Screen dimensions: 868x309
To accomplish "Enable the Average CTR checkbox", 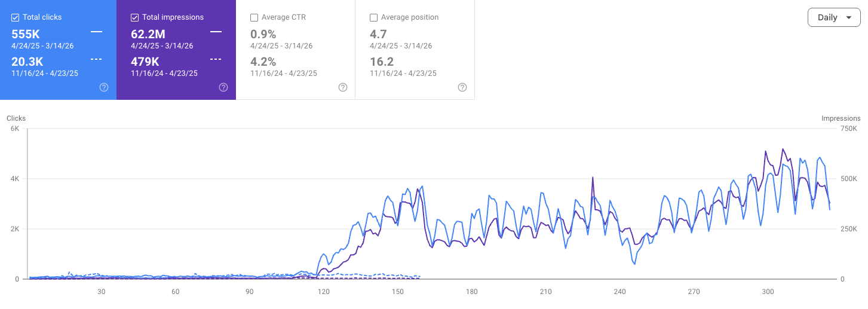I will 254,17.
